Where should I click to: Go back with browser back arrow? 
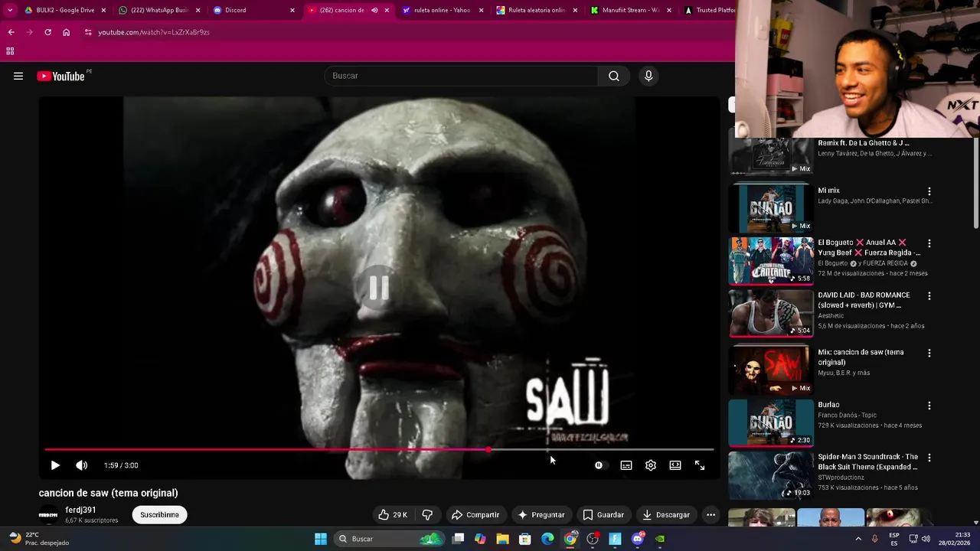click(11, 32)
